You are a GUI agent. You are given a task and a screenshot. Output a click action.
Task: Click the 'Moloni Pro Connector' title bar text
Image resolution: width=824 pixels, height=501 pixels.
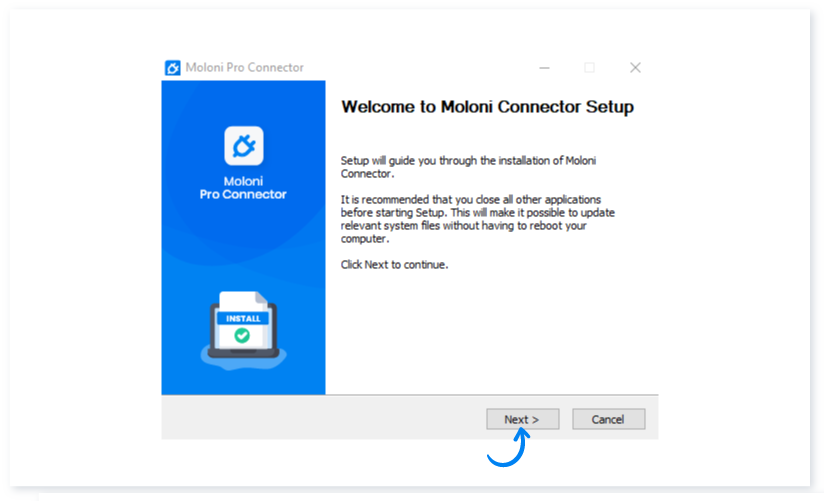[244, 67]
